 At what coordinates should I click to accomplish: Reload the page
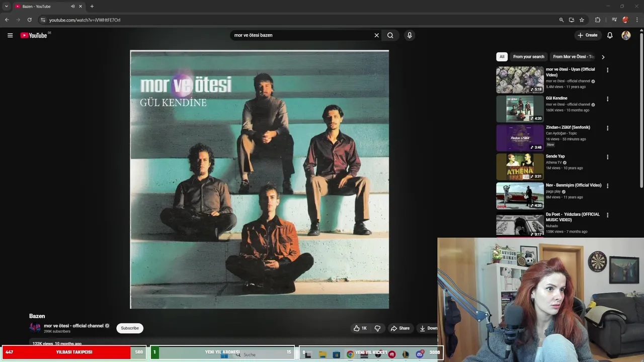30,20
